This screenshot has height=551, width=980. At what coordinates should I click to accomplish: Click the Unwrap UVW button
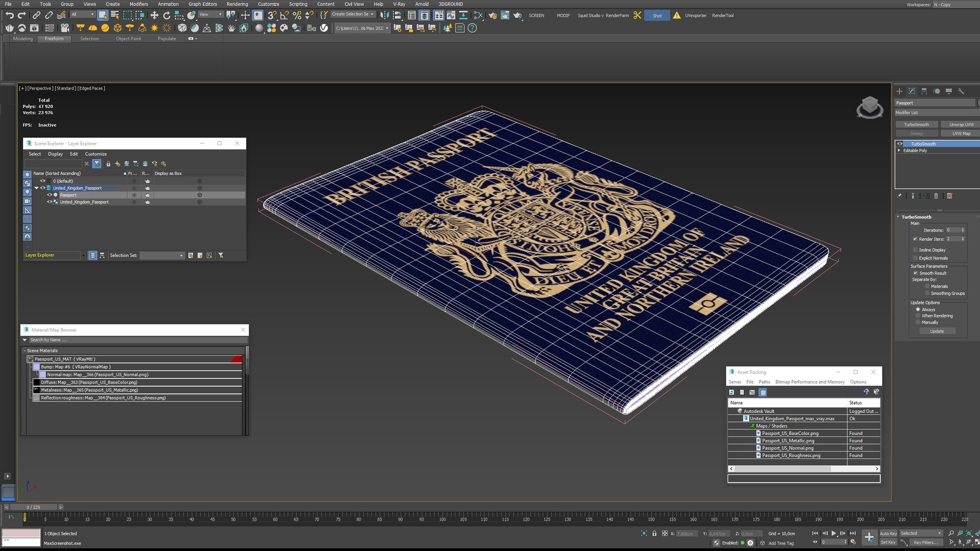coord(961,124)
